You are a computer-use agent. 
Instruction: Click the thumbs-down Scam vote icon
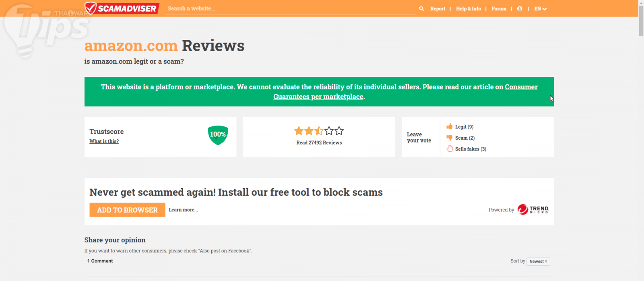pos(450,138)
